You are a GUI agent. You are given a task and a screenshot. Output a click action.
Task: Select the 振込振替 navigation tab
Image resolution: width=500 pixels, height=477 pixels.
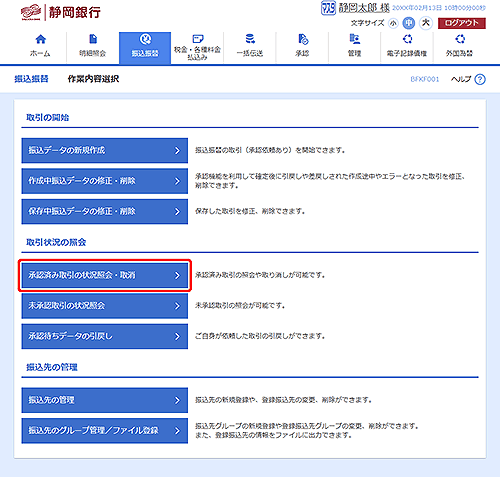point(145,48)
